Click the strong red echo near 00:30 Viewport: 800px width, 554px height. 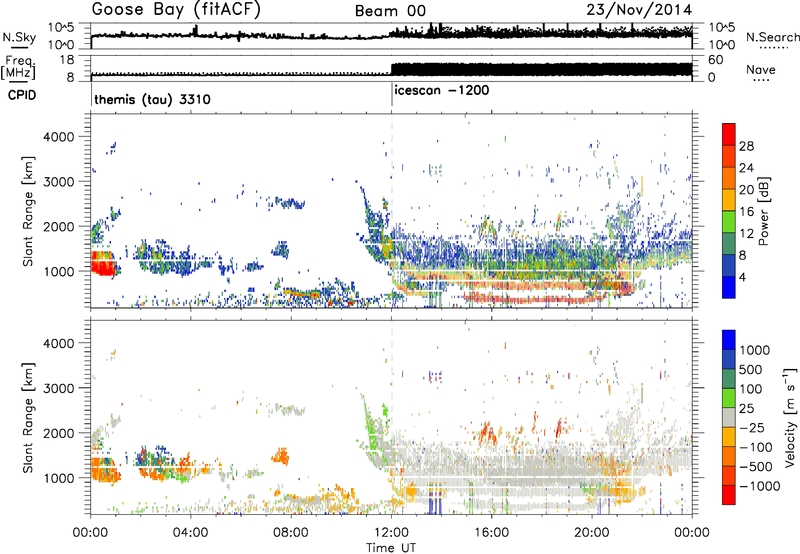pos(103,263)
